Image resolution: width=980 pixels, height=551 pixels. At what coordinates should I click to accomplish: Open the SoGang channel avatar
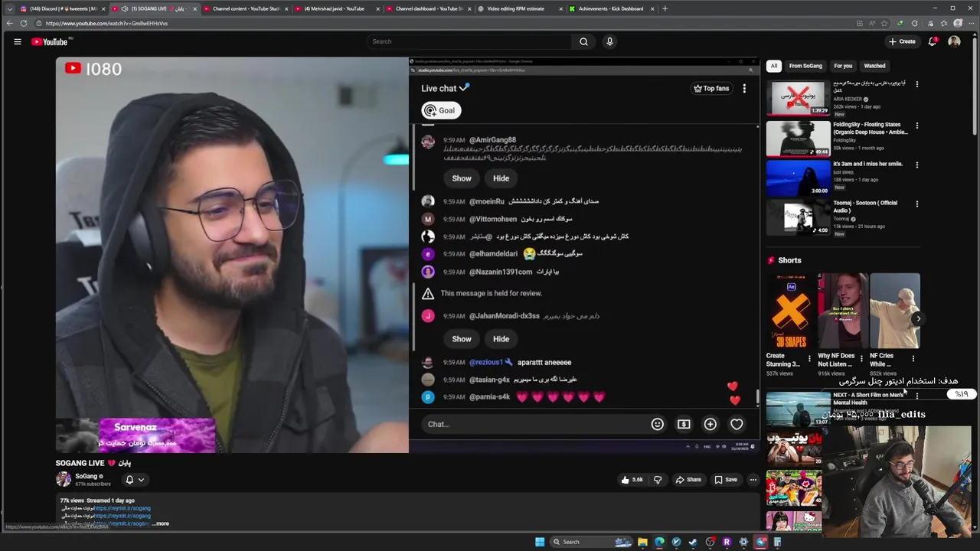pyautogui.click(x=63, y=479)
